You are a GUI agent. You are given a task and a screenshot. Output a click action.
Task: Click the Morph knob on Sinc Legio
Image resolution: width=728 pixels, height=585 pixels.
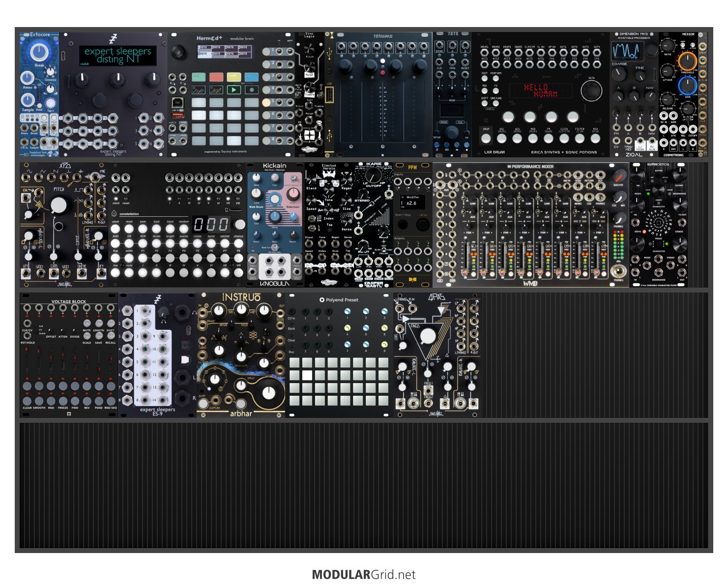[310, 66]
